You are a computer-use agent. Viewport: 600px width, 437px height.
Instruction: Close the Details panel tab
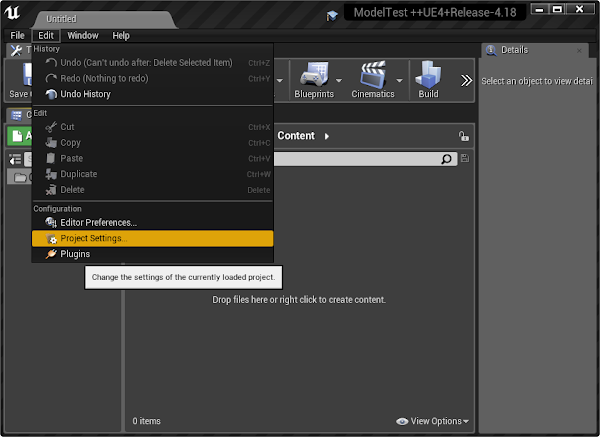(579, 51)
